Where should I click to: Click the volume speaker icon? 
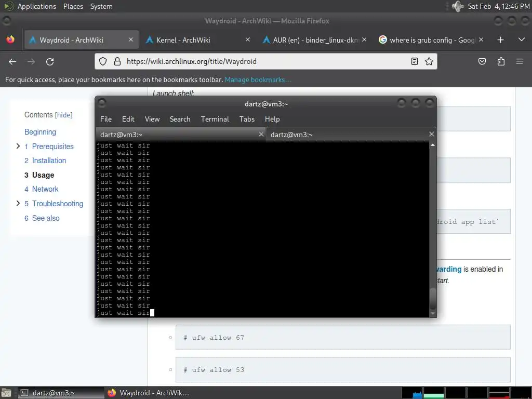[x=458, y=6]
